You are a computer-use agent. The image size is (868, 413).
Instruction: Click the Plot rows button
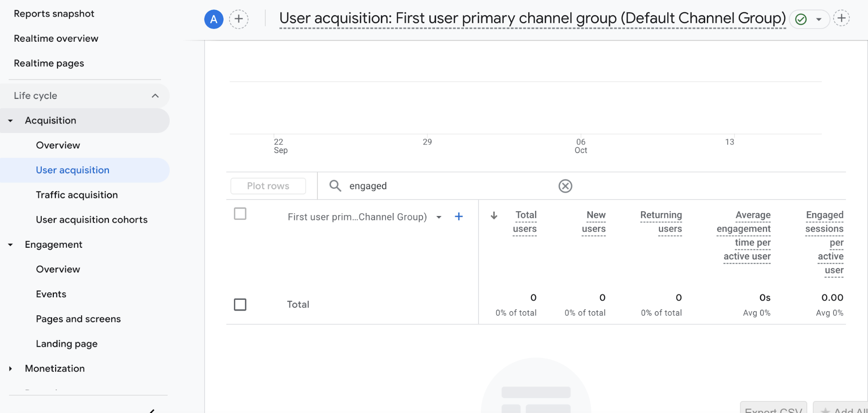tap(268, 186)
